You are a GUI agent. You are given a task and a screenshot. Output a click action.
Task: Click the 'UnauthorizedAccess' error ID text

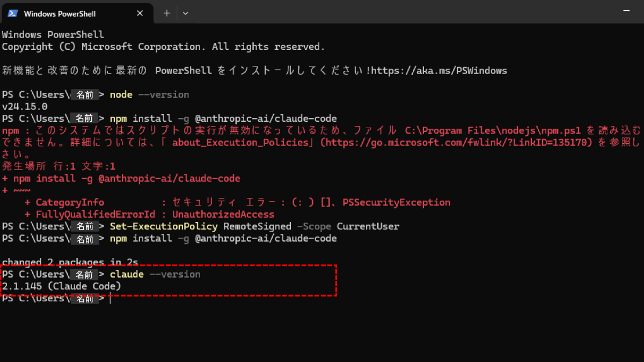point(223,215)
